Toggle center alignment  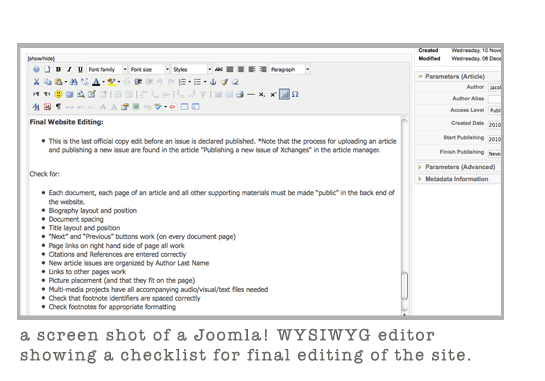click(241, 70)
